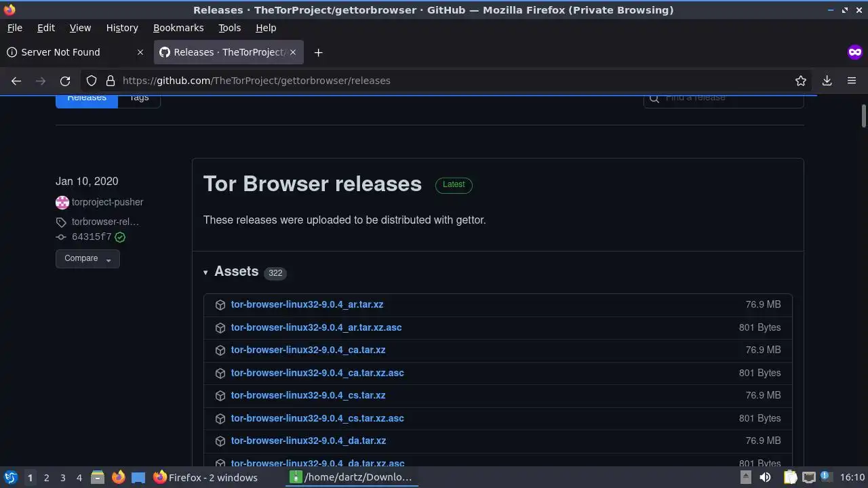Open the Firefox hamburger application menu
Screen dimensions: 868x488
852,81
